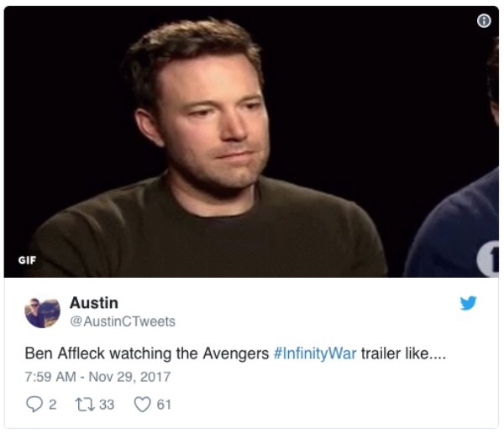Click the like count 61
The image size is (504, 434).
pyautogui.click(x=164, y=405)
